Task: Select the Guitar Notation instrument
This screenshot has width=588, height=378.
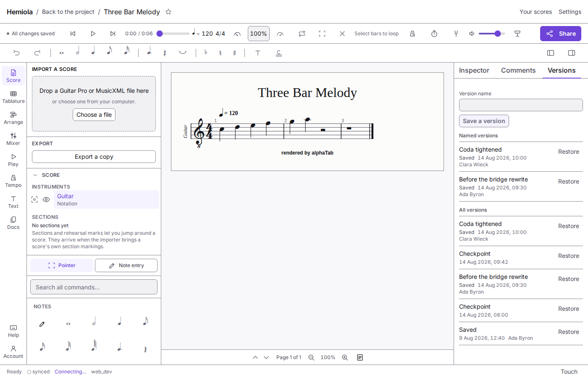Action: click(x=106, y=199)
